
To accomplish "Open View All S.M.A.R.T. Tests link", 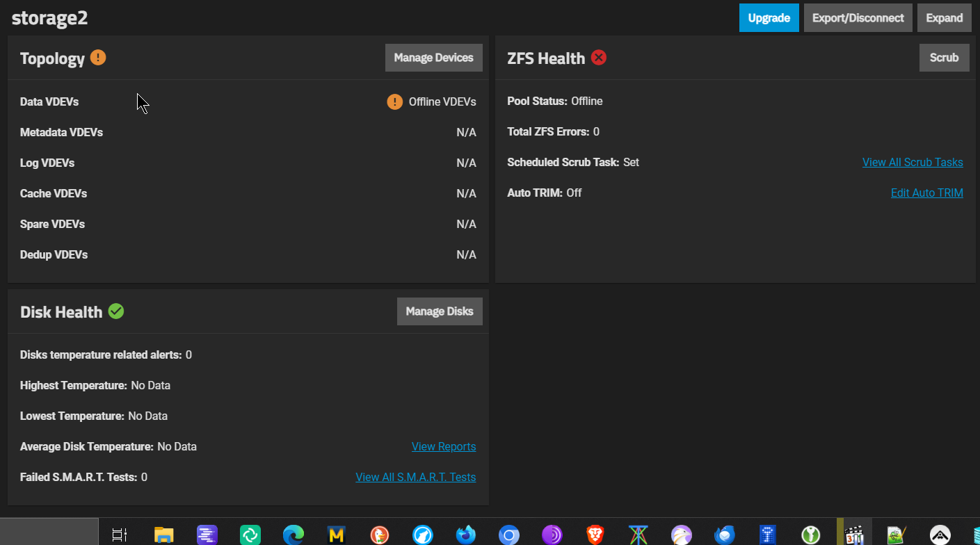I will (x=416, y=477).
